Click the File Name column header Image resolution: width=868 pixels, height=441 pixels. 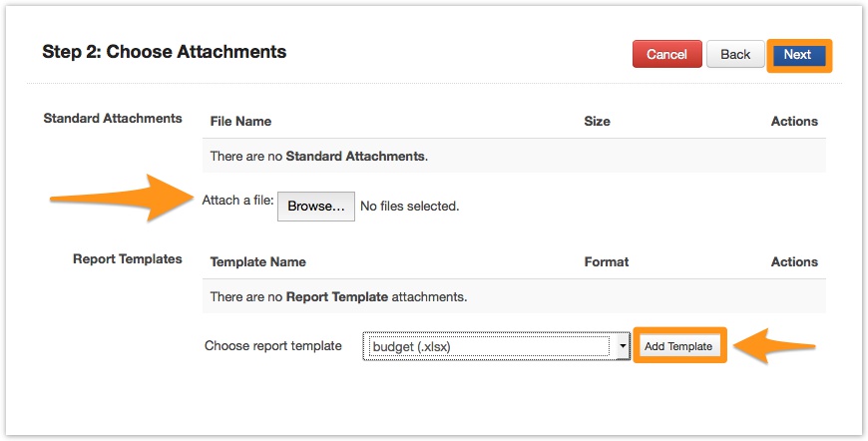pos(240,122)
